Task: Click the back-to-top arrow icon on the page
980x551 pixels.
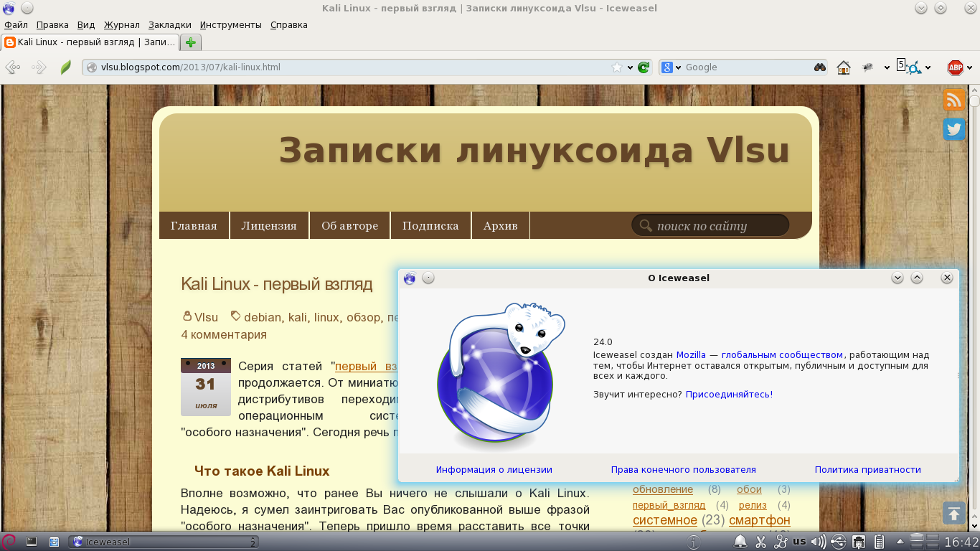Action: click(954, 513)
